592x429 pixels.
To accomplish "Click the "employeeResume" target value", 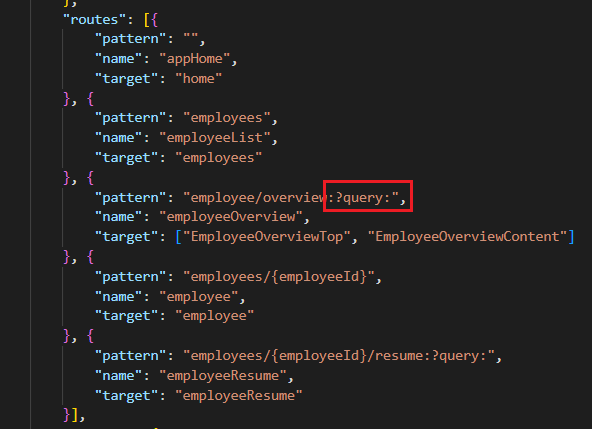I will coord(239,396).
